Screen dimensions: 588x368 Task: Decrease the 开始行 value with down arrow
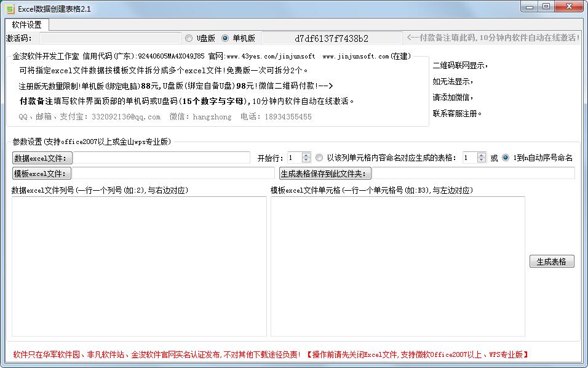tap(306, 161)
